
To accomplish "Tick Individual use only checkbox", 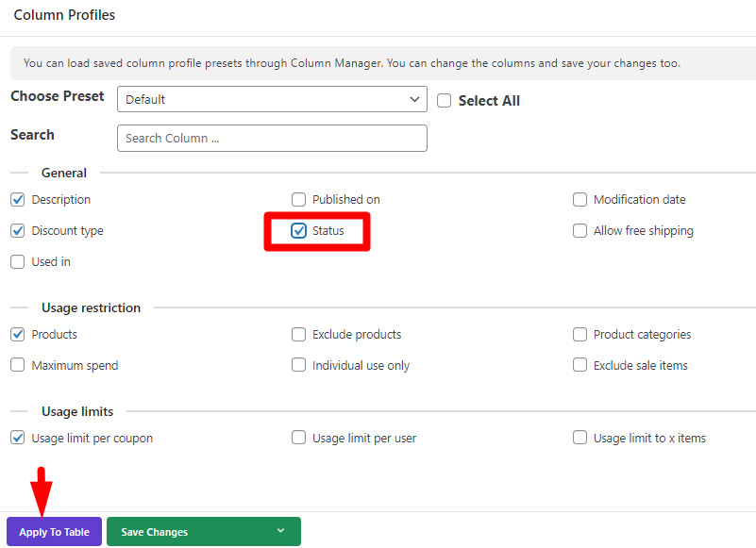I will click(298, 365).
